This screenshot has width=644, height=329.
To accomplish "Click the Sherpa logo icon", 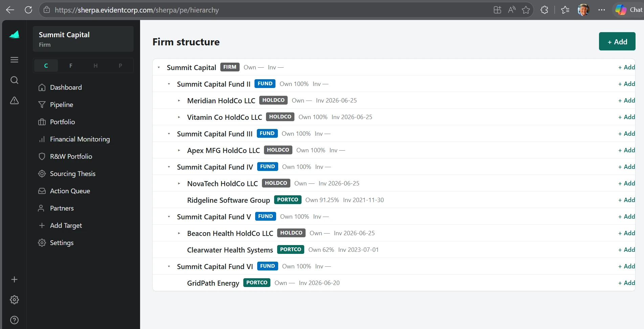I will 14,35.
